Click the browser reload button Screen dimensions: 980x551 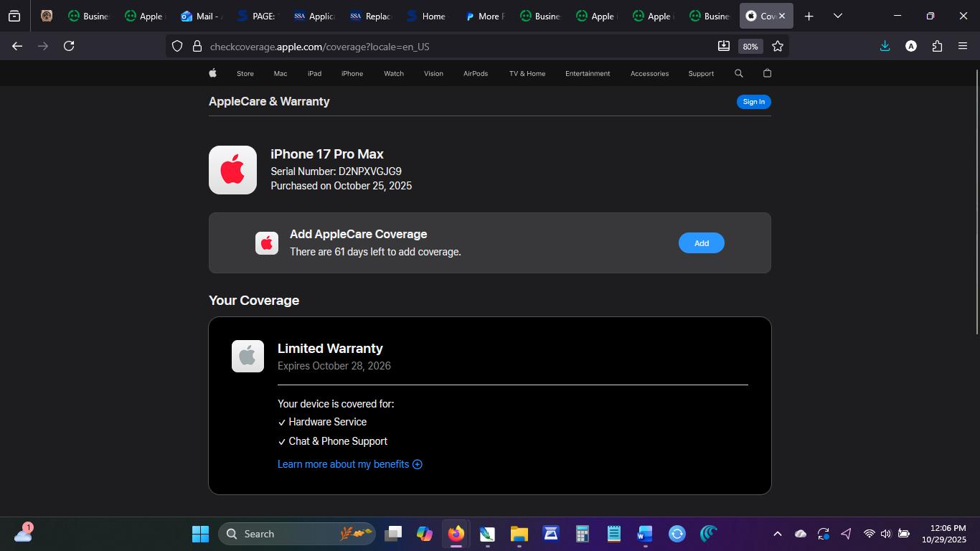click(x=69, y=46)
